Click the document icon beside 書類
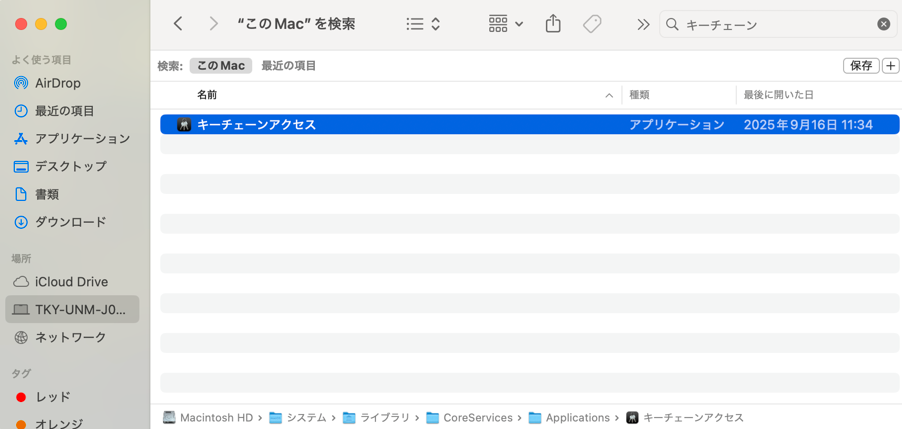 (x=21, y=194)
